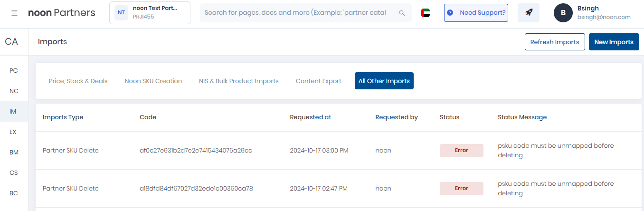Image resolution: width=644 pixels, height=211 pixels.
Task: Switch to Price, Stock & Deals tab
Action: coord(78,81)
